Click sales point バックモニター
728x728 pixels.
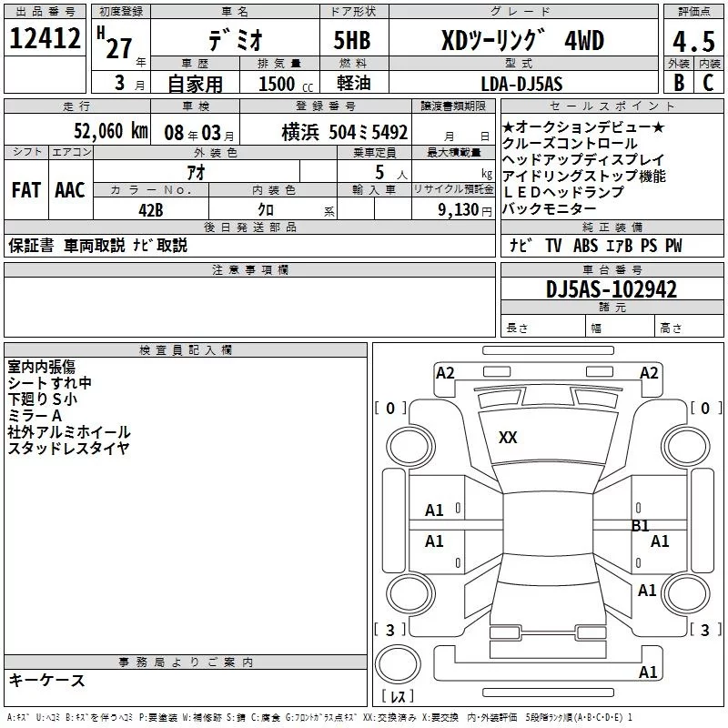[549, 209]
